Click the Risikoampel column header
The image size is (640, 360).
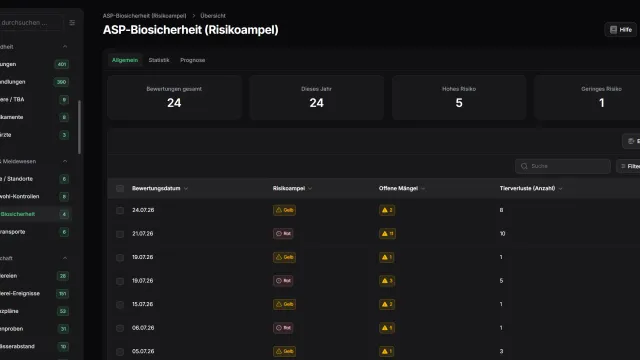(x=289, y=189)
